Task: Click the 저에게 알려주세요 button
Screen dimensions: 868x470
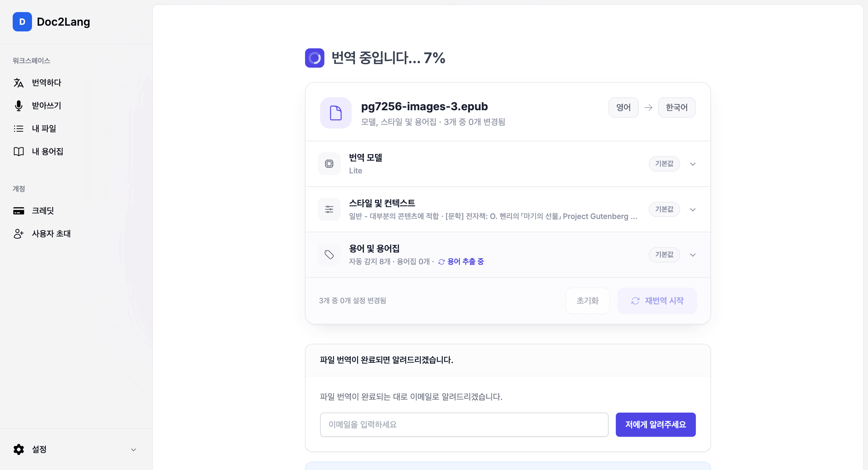Action: coord(655,424)
